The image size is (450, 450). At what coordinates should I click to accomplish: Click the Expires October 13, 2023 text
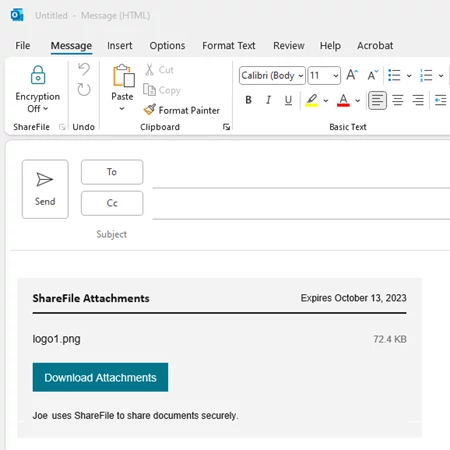coord(353,298)
